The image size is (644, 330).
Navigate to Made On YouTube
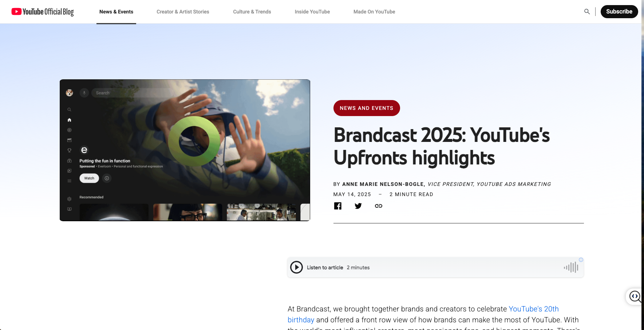coord(374,12)
